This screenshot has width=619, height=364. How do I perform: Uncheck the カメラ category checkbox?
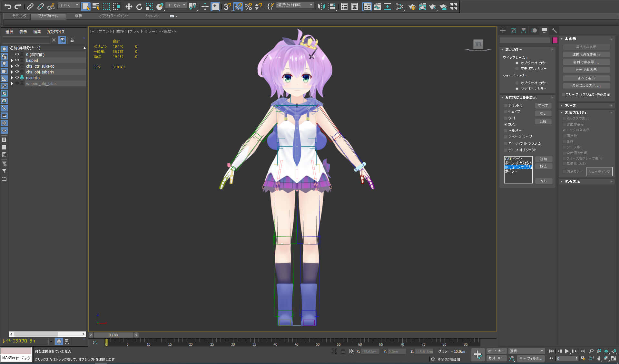tap(506, 124)
